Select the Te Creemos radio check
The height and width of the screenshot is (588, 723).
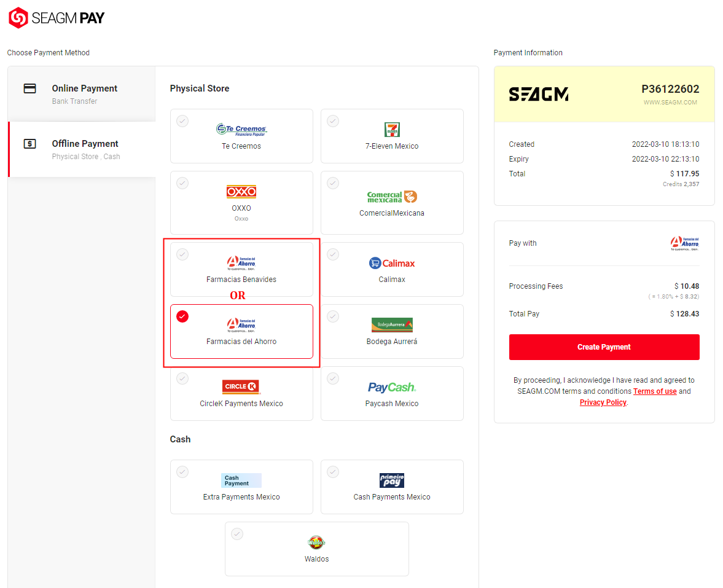click(x=182, y=121)
